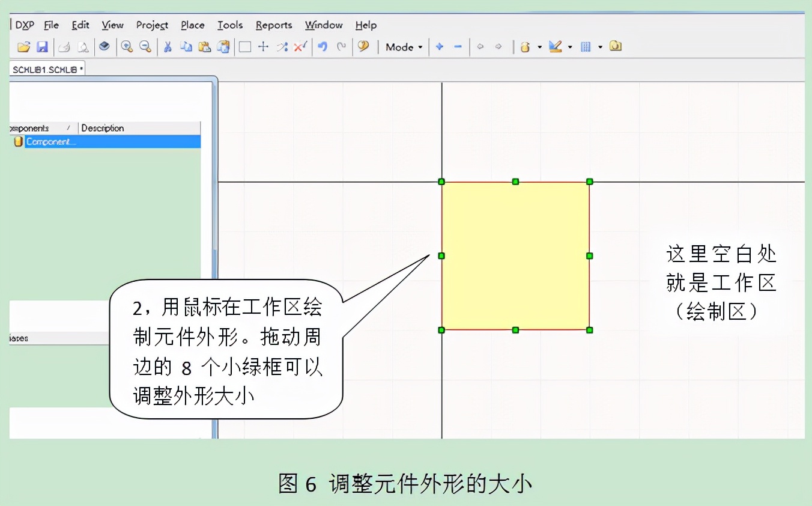Add a new part with the plus button
The width and height of the screenshot is (812, 506).
(x=439, y=46)
